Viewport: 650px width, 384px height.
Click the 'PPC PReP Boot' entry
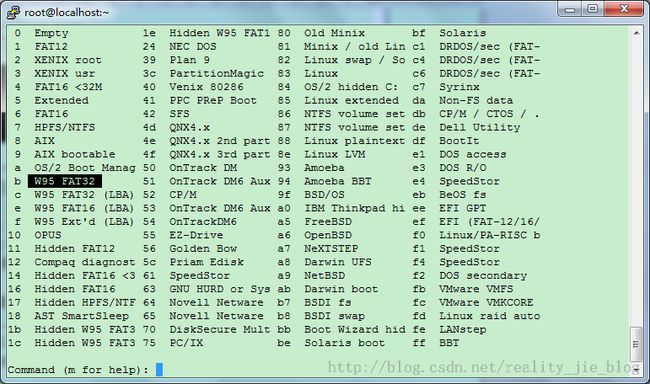pos(213,100)
